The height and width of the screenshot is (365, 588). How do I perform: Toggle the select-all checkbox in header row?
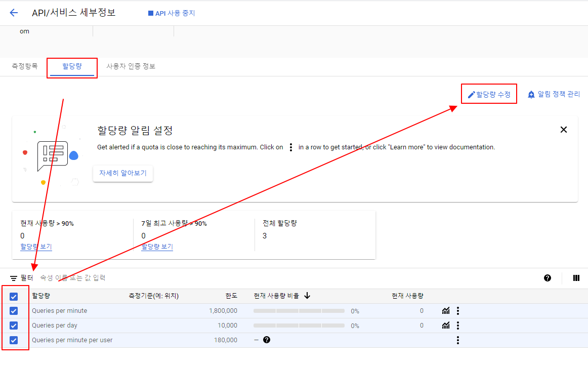pos(14,297)
